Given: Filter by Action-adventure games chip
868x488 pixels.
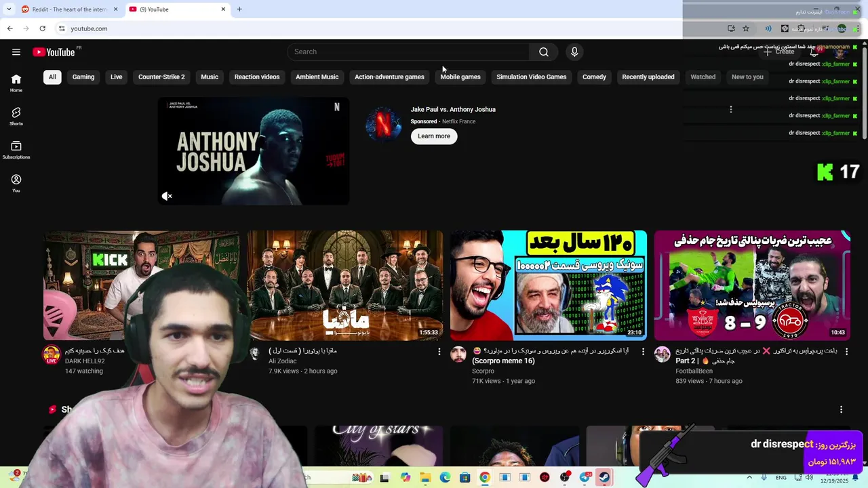Looking at the screenshot, I should 389,77.
